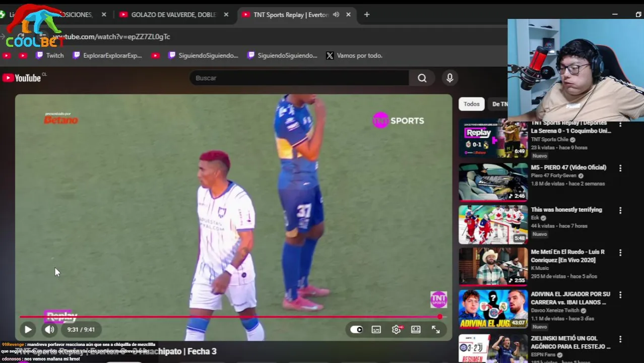Open more options for ZIELINSKI METIÓ UN GOL
This screenshot has height=363, width=644.
(x=620, y=339)
